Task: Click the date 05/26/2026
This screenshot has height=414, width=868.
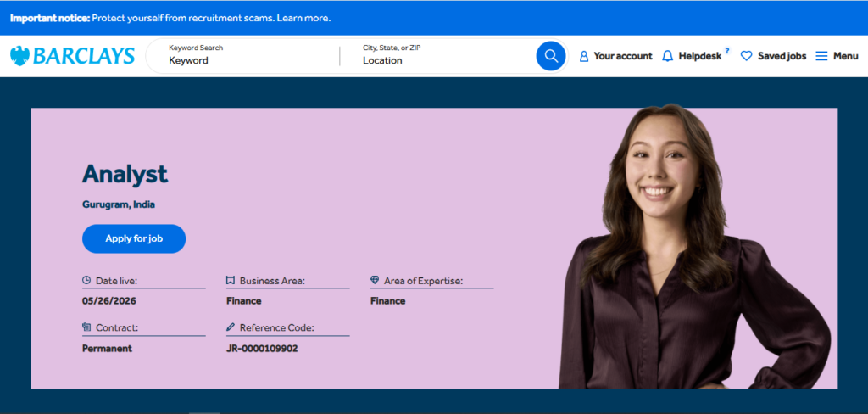Action: click(109, 301)
